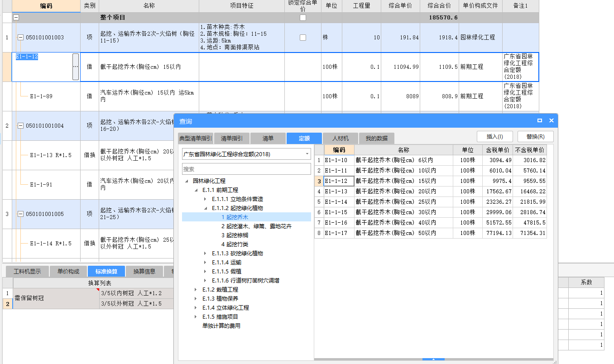Viewport: 614px width, 364px height.
Task: Close the 查询 dialog
Action: [x=552, y=121]
